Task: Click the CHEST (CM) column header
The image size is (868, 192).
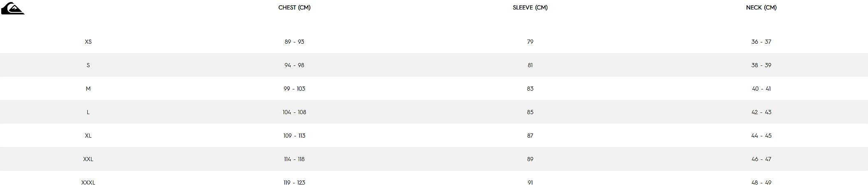Action: tap(294, 7)
